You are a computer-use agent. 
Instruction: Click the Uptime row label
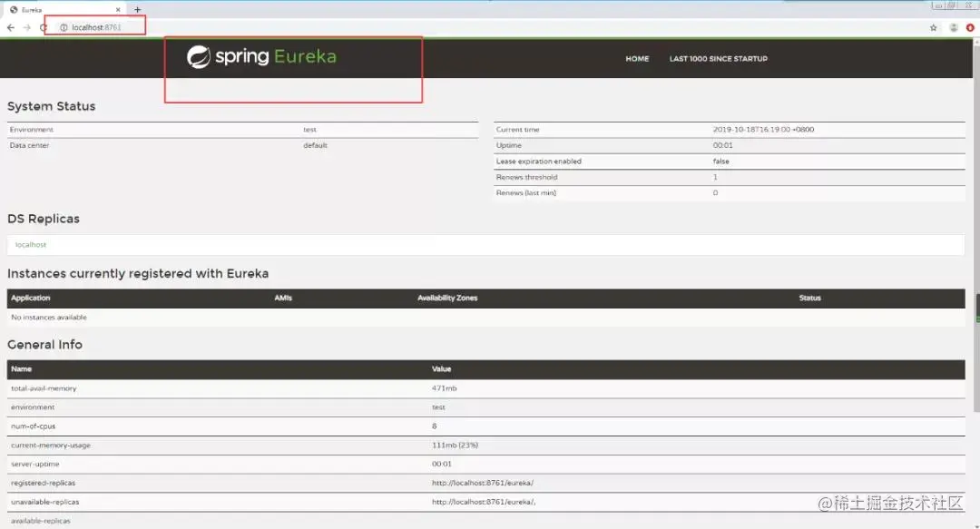509,145
